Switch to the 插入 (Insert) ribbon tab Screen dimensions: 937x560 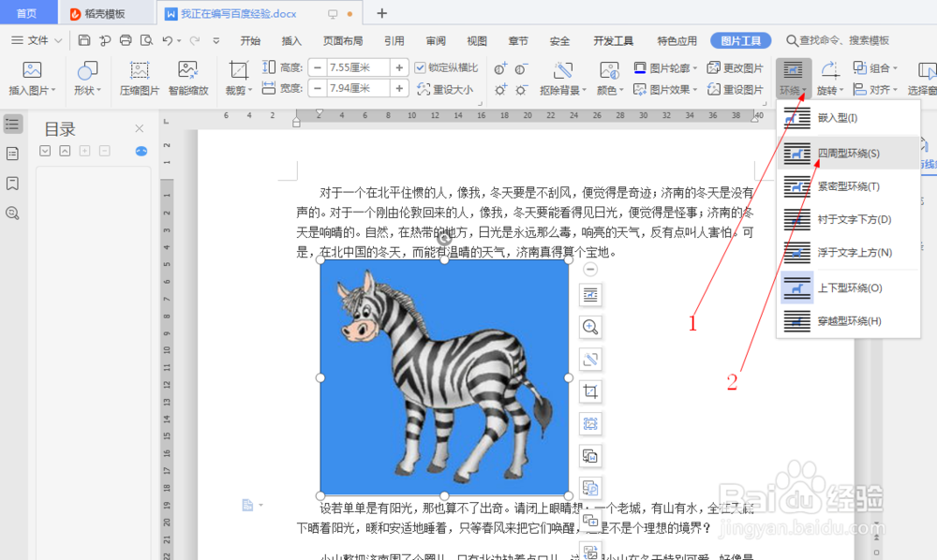291,40
